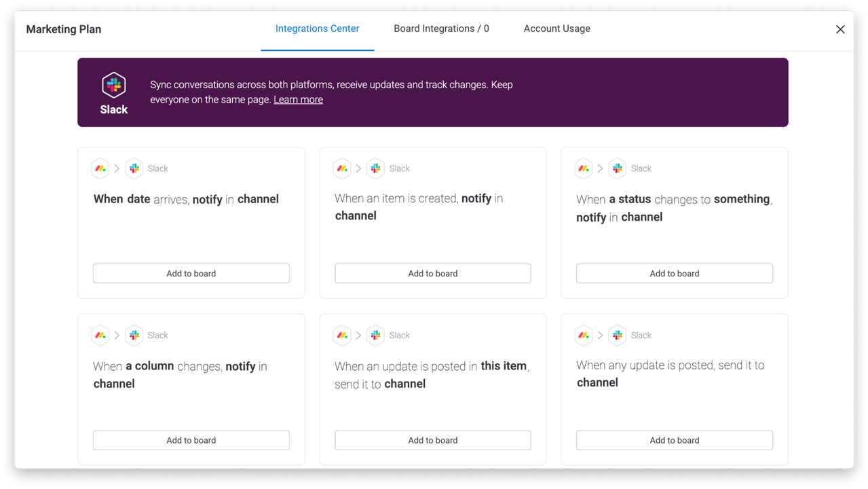Click the monday icon on the date-arrives card

click(100, 168)
